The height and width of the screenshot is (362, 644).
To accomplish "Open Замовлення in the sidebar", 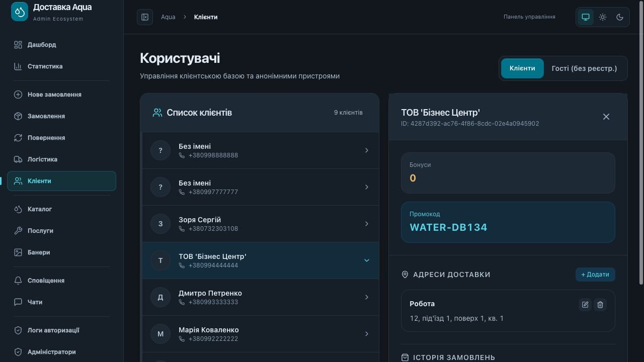I will [x=61, y=116].
